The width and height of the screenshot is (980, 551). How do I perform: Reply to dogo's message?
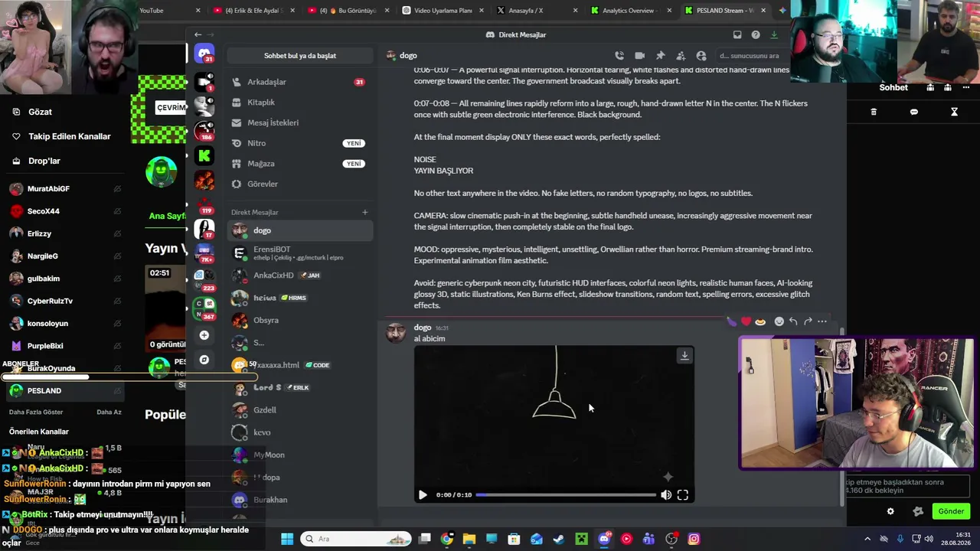point(793,321)
